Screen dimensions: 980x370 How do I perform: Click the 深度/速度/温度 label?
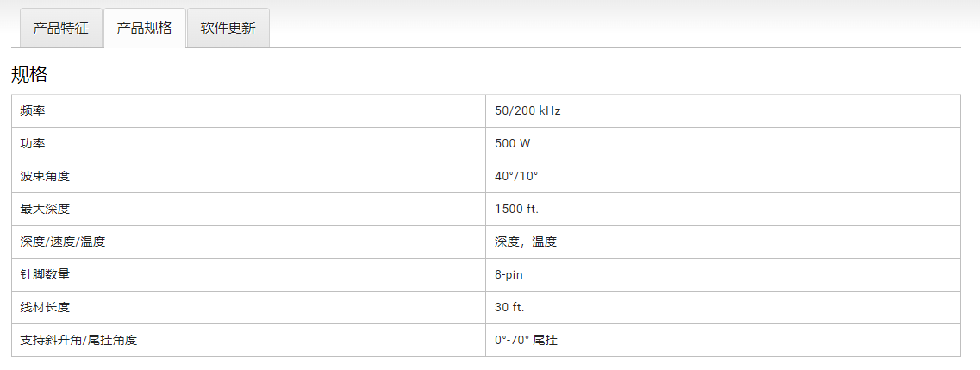[x=63, y=241]
